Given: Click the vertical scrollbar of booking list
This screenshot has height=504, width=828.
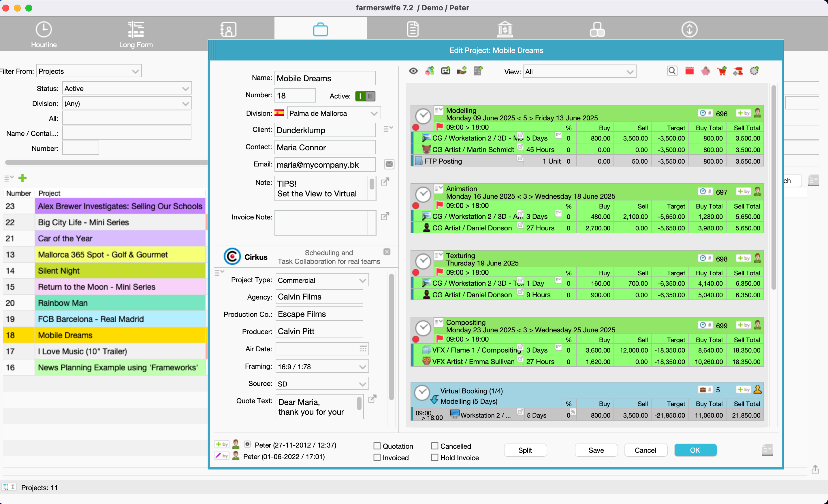Looking at the screenshot, I should 774,188.
